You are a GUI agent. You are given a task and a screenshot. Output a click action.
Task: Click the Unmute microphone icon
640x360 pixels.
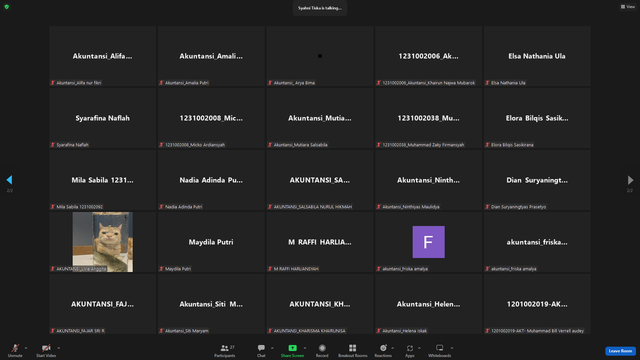pyautogui.click(x=15, y=348)
